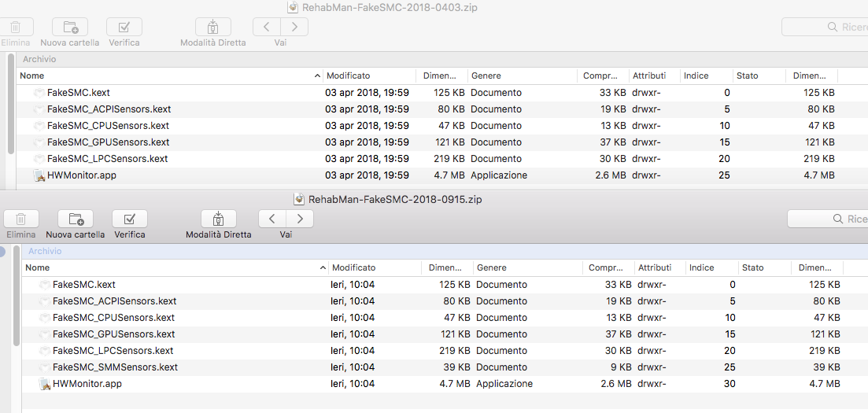Select FakeSMC_GPUSensors.kext in 0403 archive
The height and width of the screenshot is (413, 868).
(x=108, y=142)
